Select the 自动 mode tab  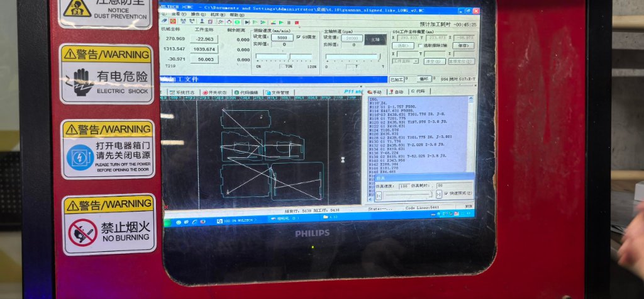point(396,92)
